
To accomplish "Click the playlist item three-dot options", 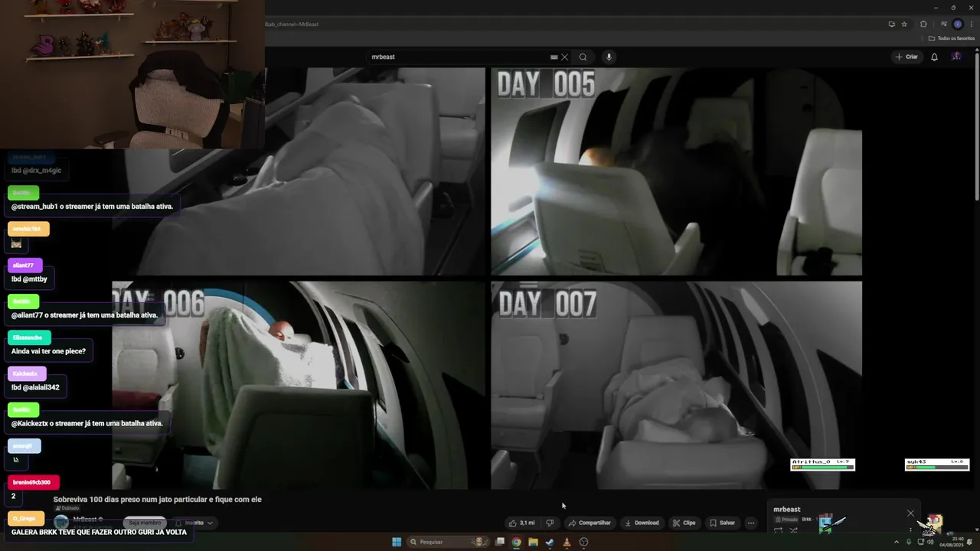I will pos(910,530).
